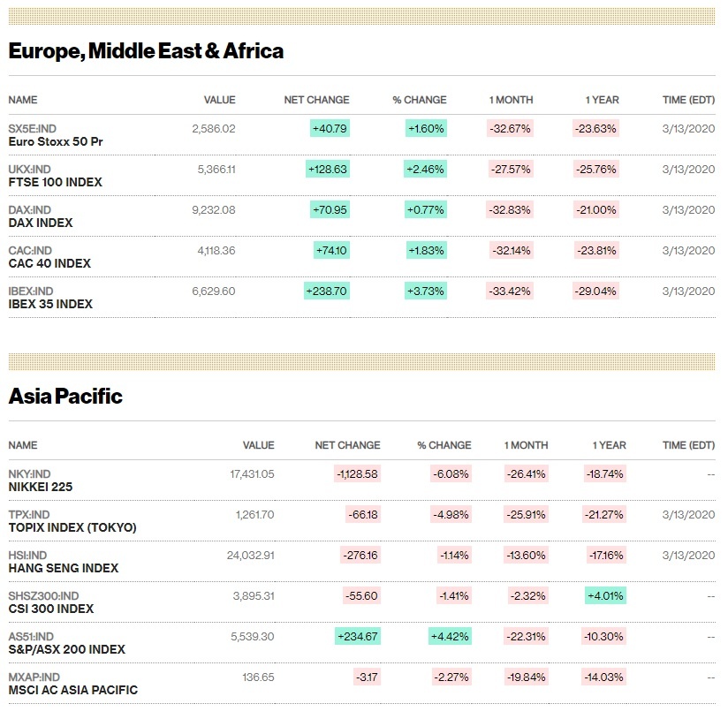The height and width of the screenshot is (719, 728).
Task: Click the % CHANGE header in Asia Pacific table
Action: (x=444, y=445)
